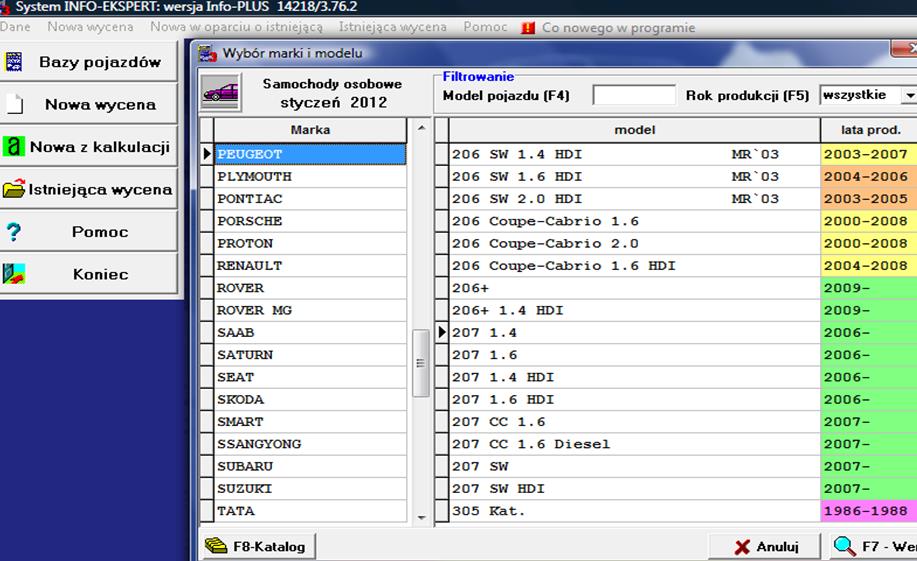
Task: Click the green 'a' Nowa z kalkulacji icon
Action: tap(13, 146)
